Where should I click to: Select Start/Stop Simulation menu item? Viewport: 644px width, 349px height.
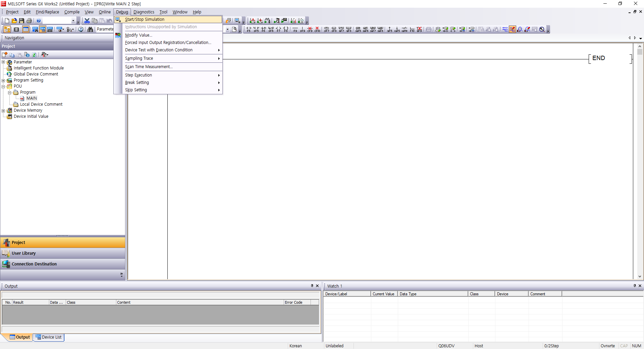coord(168,19)
